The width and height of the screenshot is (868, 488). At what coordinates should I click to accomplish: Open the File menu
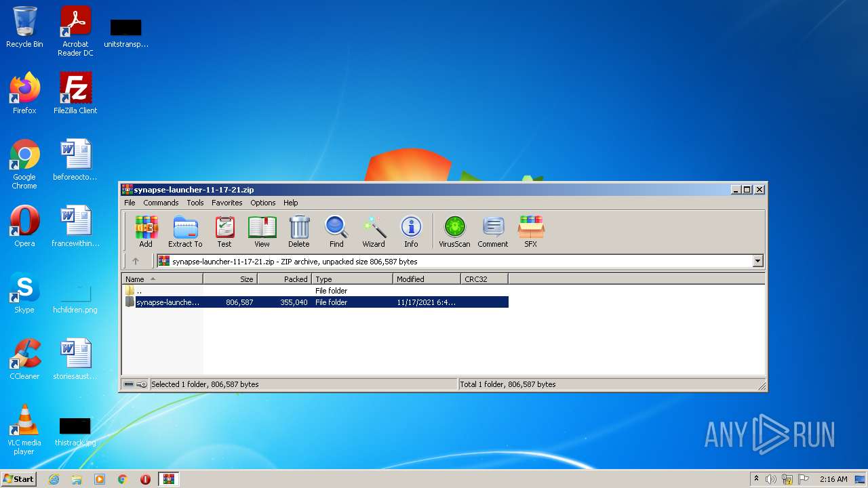point(130,203)
